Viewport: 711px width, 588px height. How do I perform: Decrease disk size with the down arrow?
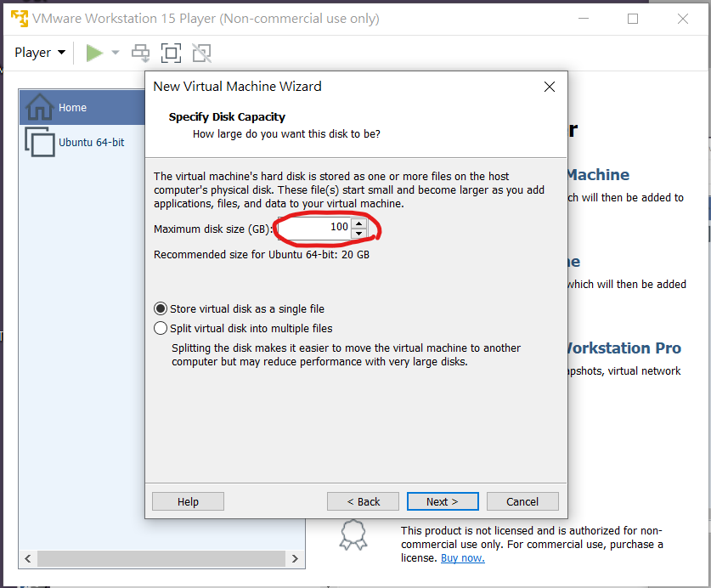pos(359,233)
